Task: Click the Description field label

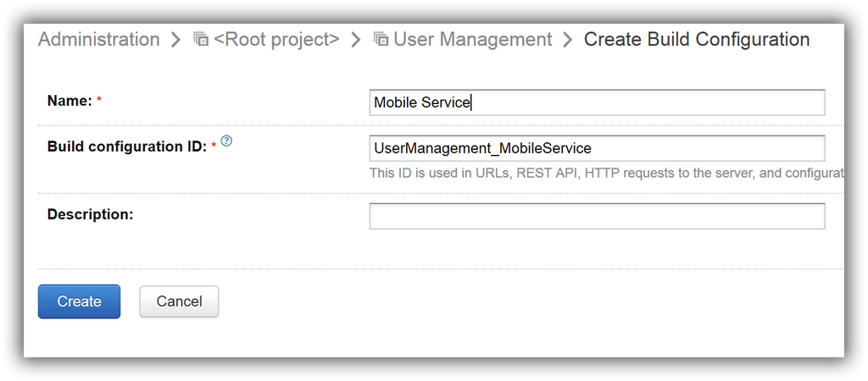Action: click(90, 214)
